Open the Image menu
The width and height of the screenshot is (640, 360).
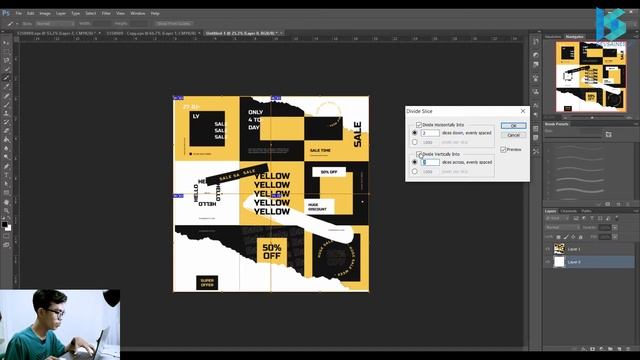(x=45, y=13)
